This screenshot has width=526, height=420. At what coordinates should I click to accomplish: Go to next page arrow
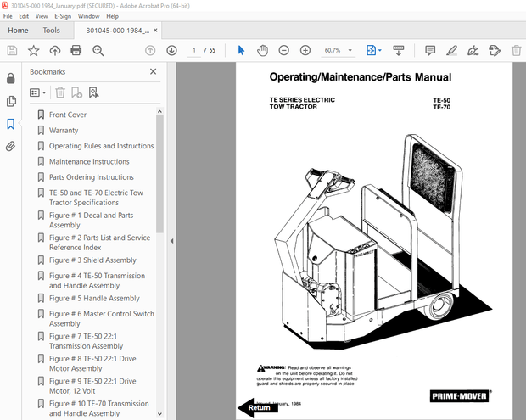click(171, 51)
